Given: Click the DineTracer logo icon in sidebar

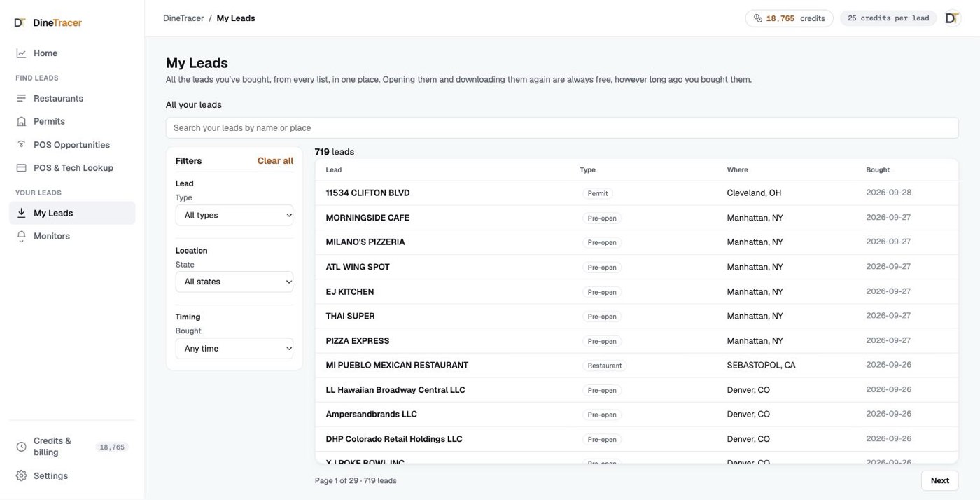Looking at the screenshot, I should pos(20,22).
